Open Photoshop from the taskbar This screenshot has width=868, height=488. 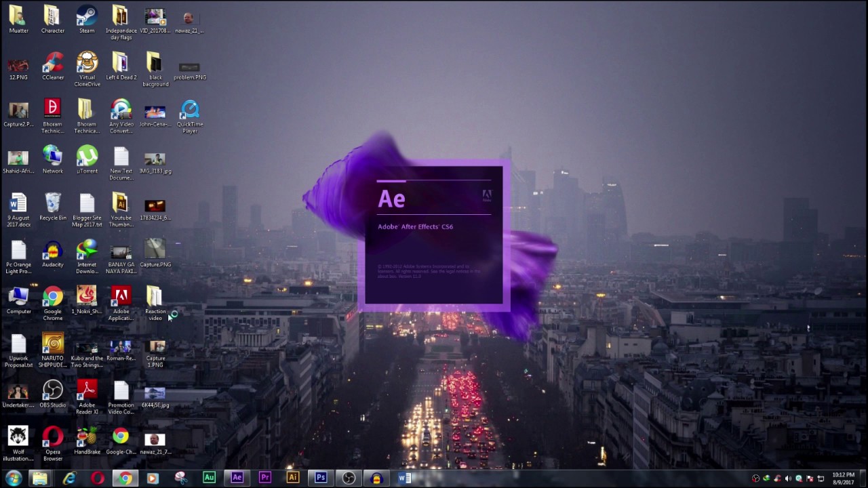pyautogui.click(x=320, y=478)
